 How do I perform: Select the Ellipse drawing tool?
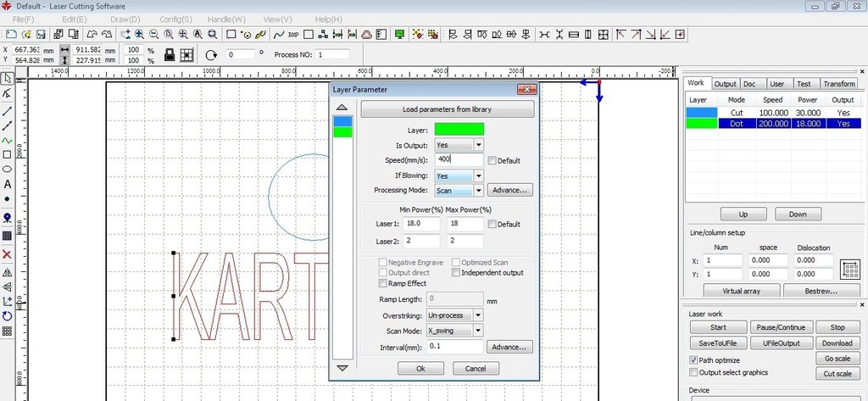[8, 169]
